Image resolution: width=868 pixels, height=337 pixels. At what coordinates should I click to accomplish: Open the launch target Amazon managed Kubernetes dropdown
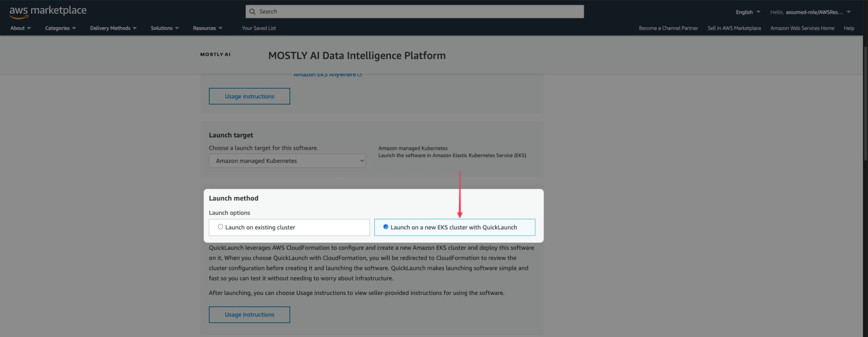tap(287, 161)
